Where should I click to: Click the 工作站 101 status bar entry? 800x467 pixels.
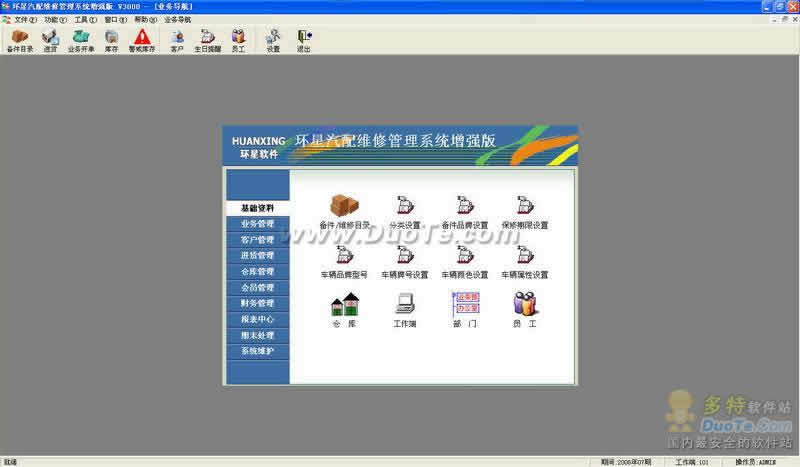coord(692,462)
